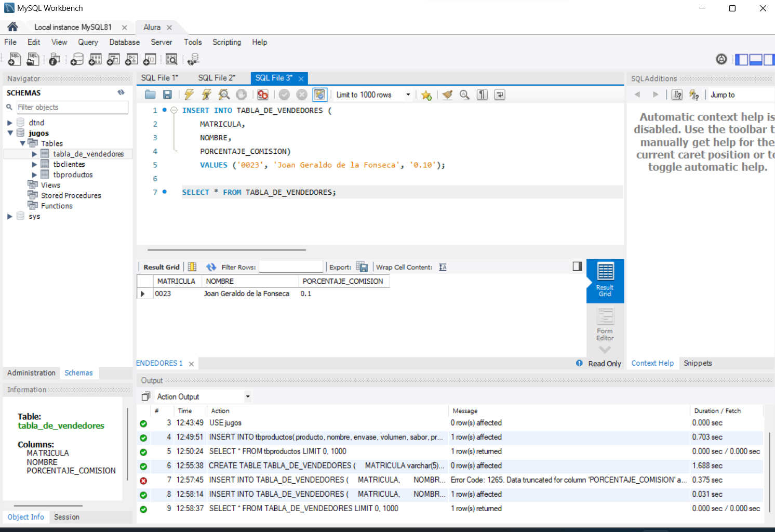Viewport: 775px width, 532px height.
Task: Open the Scripting menu
Action: coord(226,42)
